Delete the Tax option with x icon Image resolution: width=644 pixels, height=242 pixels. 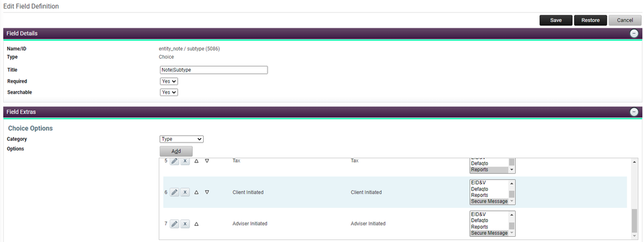(x=185, y=161)
